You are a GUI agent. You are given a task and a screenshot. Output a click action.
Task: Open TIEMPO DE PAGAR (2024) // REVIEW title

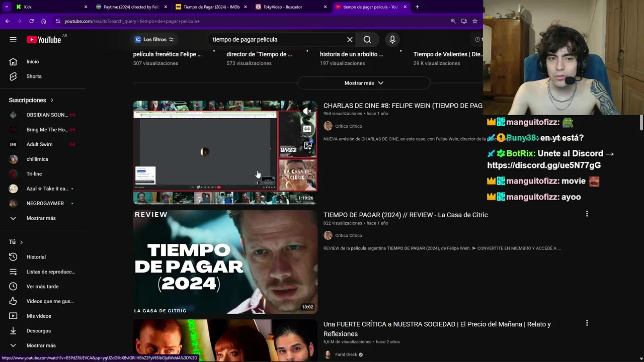406,215
